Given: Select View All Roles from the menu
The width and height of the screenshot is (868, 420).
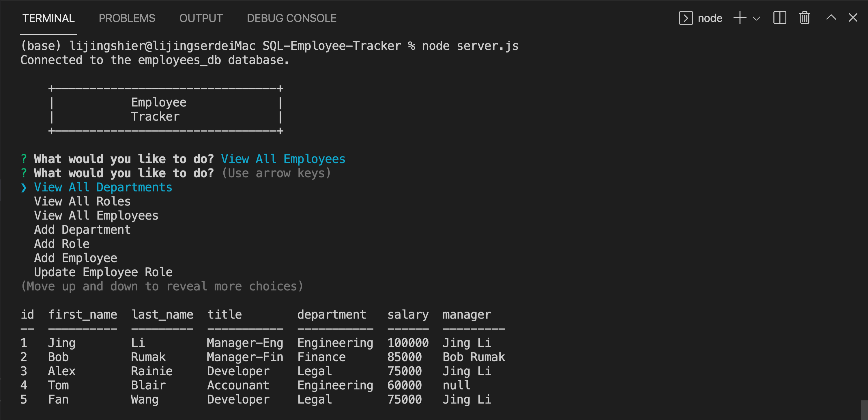Looking at the screenshot, I should 82,201.
